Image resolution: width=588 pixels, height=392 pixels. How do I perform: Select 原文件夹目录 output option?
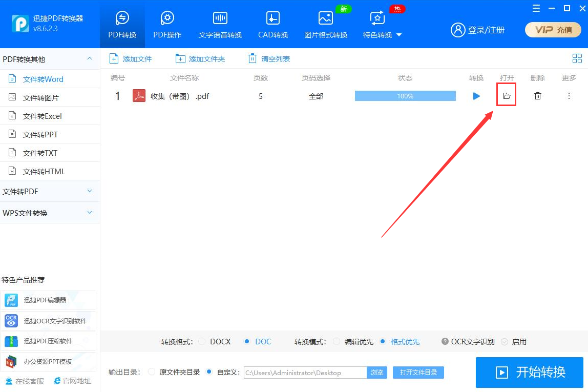[152, 372]
